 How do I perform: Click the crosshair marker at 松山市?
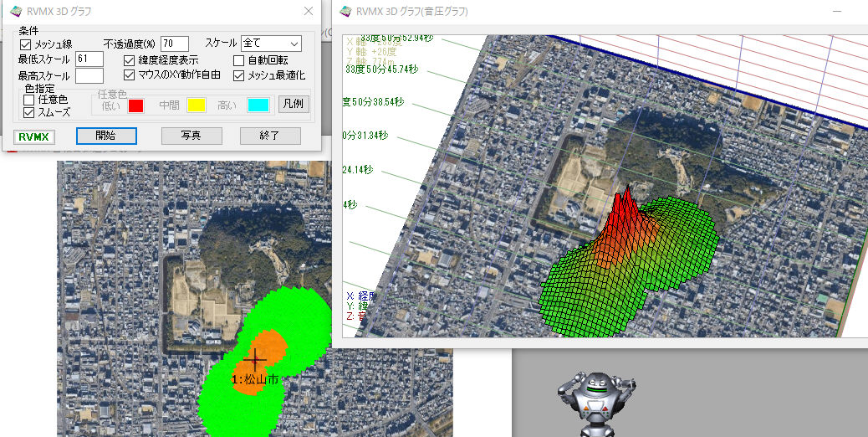pos(254,359)
